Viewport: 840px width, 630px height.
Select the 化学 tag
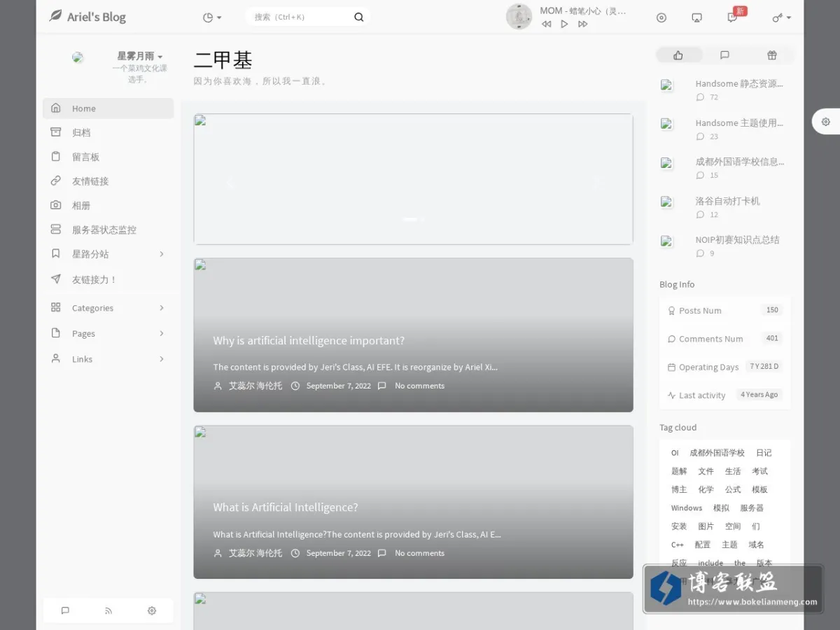pyautogui.click(x=706, y=490)
